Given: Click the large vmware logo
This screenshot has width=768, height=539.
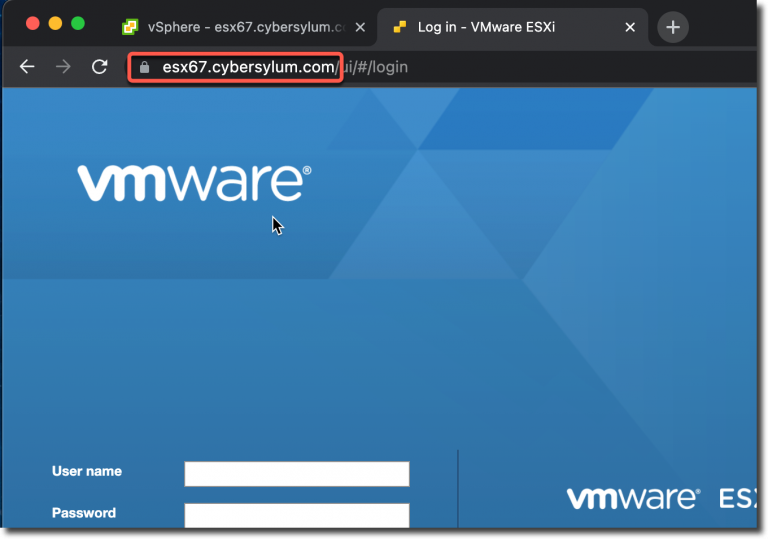Looking at the screenshot, I should [194, 183].
